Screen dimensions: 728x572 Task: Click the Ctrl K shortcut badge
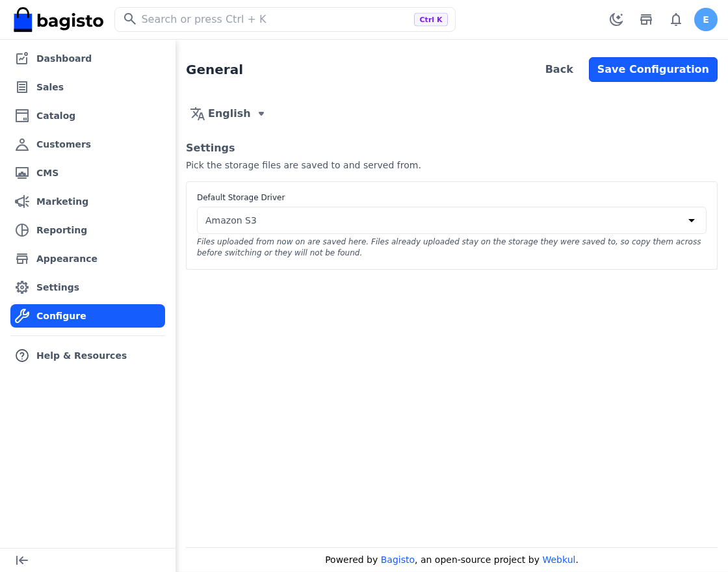click(431, 19)
